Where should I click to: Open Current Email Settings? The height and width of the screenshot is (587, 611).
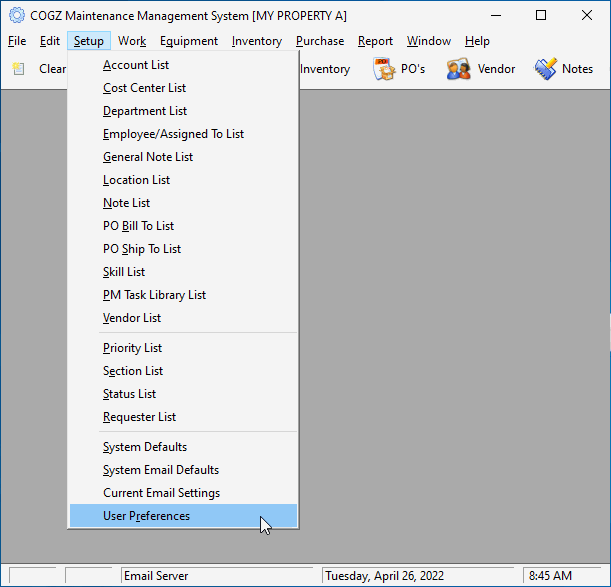pos(183,493)
